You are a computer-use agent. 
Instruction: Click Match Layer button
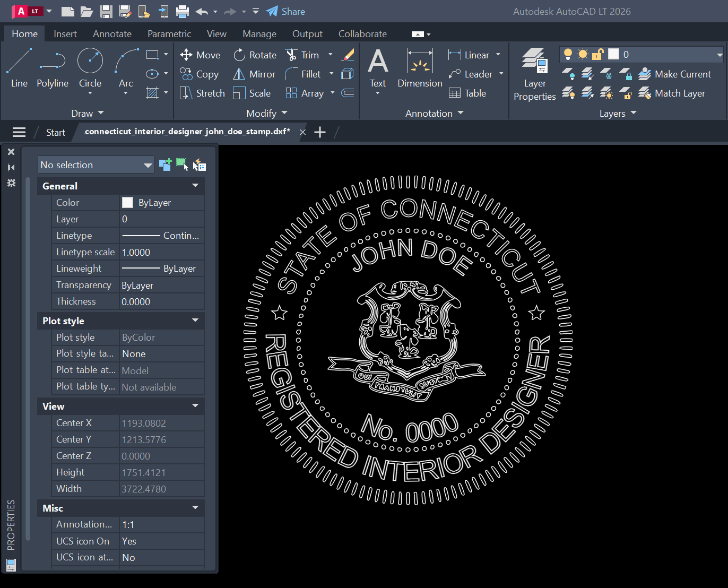tap(672, 93)
